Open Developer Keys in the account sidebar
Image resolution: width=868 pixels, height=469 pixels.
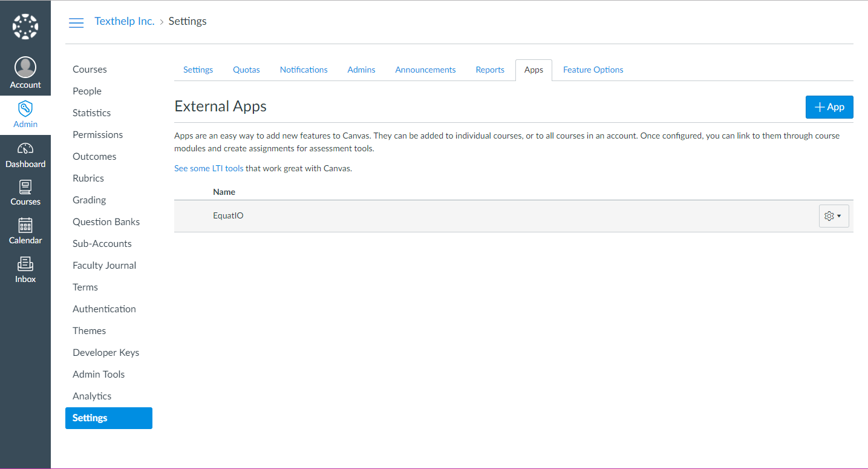pyautogui.click(x=106, y=352)
